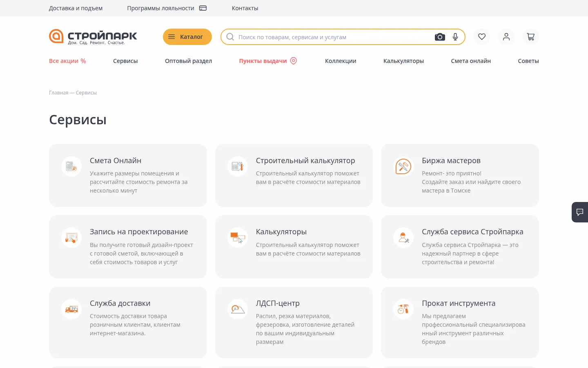This screenshot has width=588, height=368.
Task: Open Доставка и подъем link
Action: (76, 8)
